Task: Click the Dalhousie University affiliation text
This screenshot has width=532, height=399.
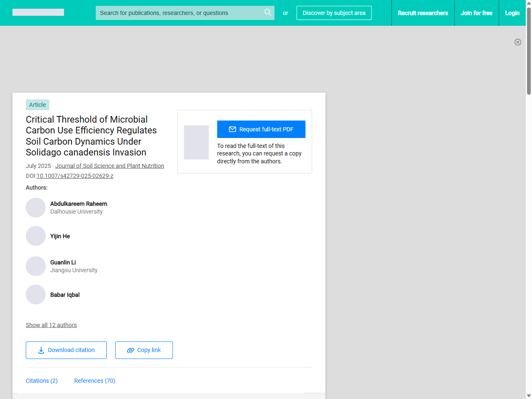Action: (76, 212)
